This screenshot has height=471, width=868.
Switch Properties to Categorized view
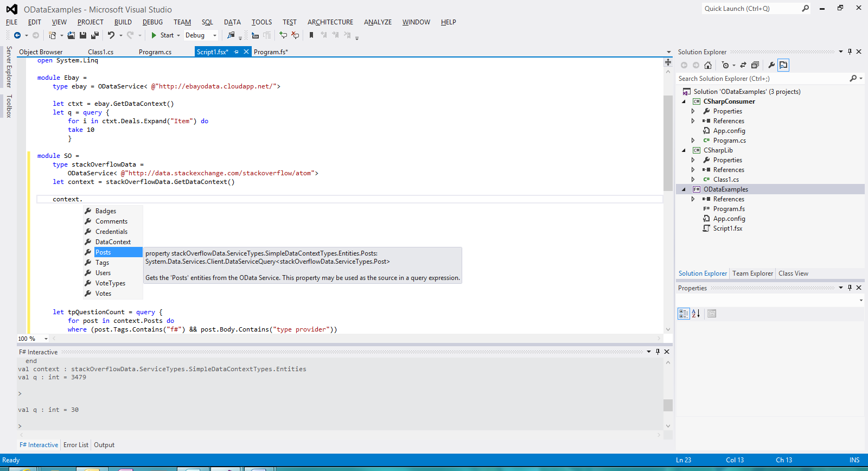click(x=684, y=314)
